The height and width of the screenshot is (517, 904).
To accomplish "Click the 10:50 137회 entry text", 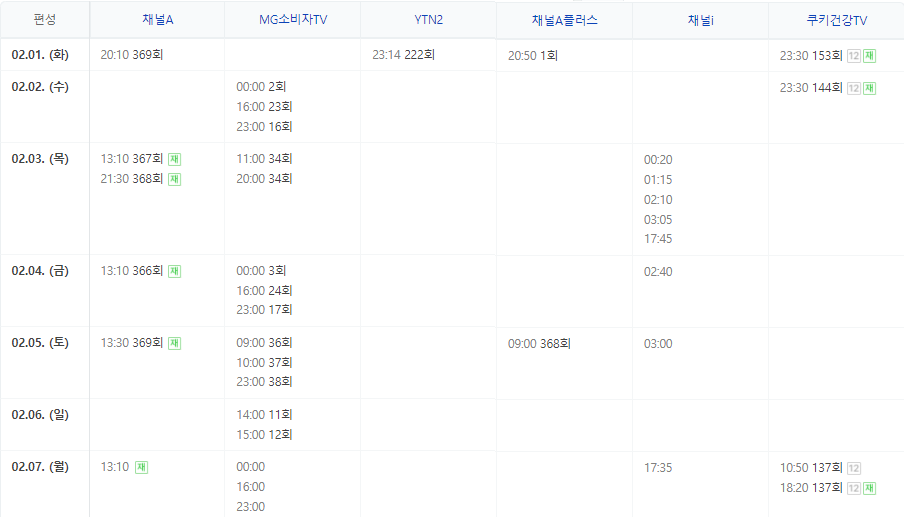I will 811,467.
